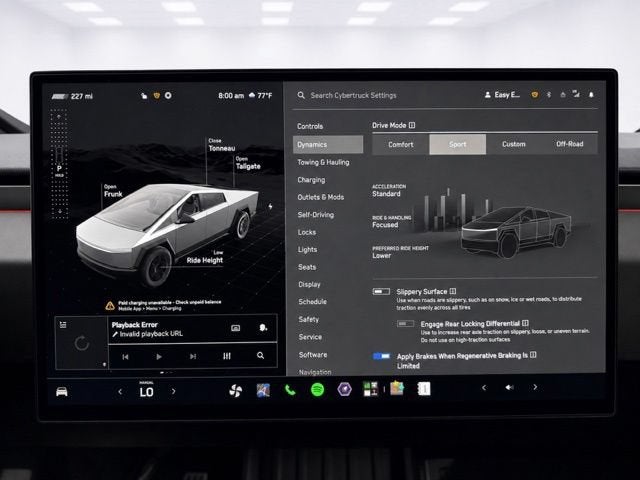Image resolution: width=640 pixels, height=480 pixels.
Task: Open Display settings menu
Action: [309, 284]
